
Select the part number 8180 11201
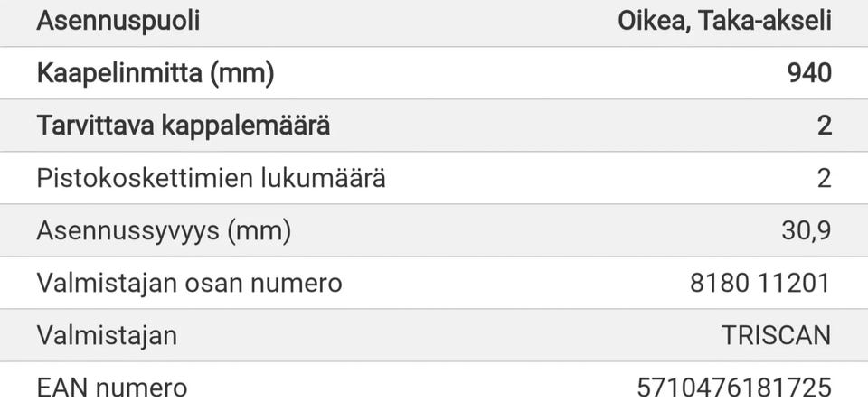click(x=759, y=283)
